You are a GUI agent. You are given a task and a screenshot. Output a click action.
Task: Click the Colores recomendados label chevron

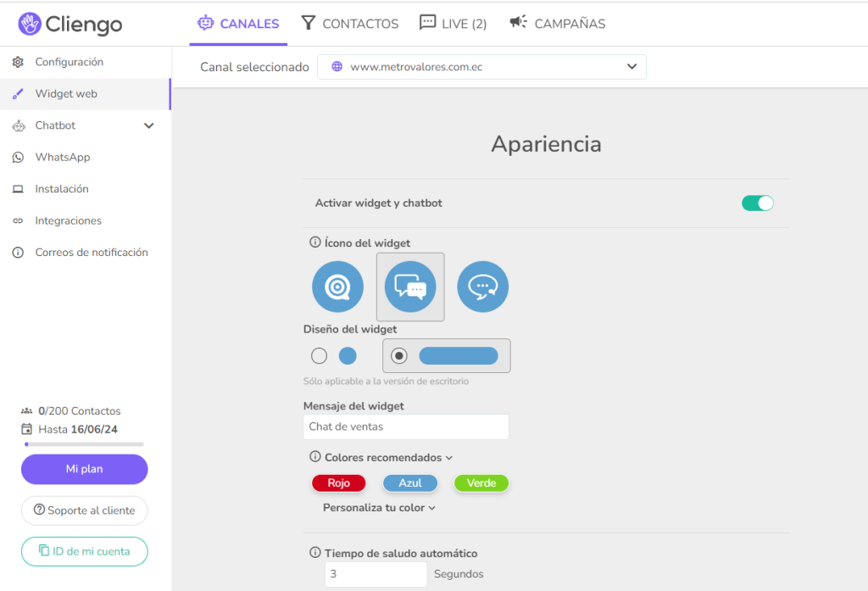449,458
